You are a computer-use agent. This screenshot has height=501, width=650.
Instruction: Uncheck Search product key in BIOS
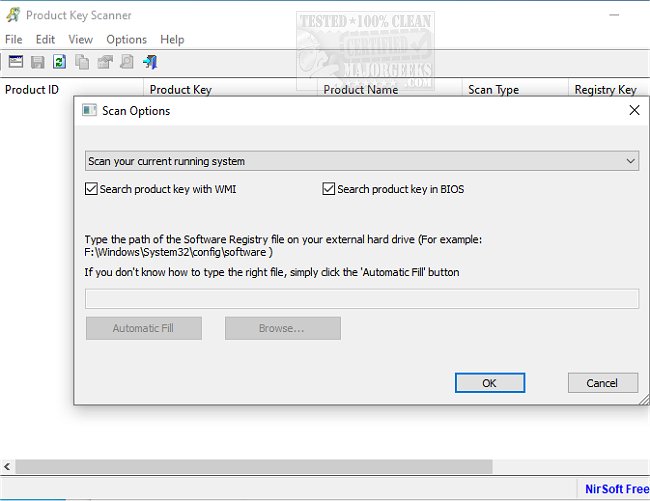tap(329, 189)
